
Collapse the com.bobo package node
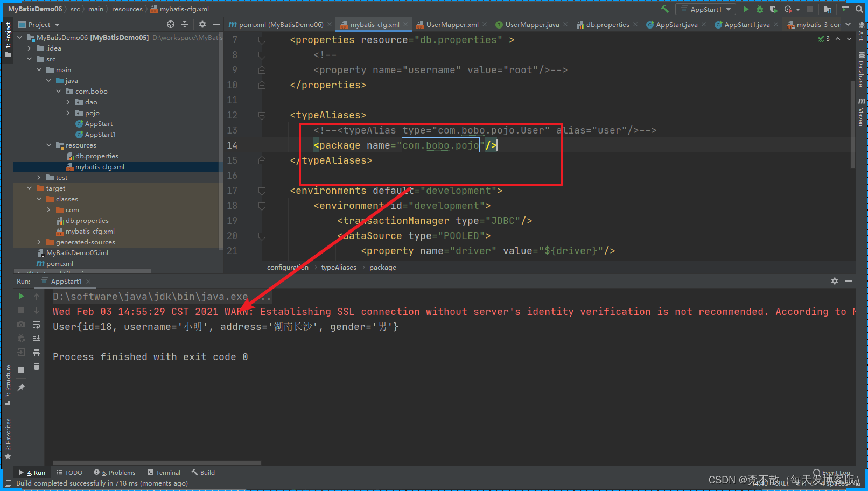coord(59,91)
